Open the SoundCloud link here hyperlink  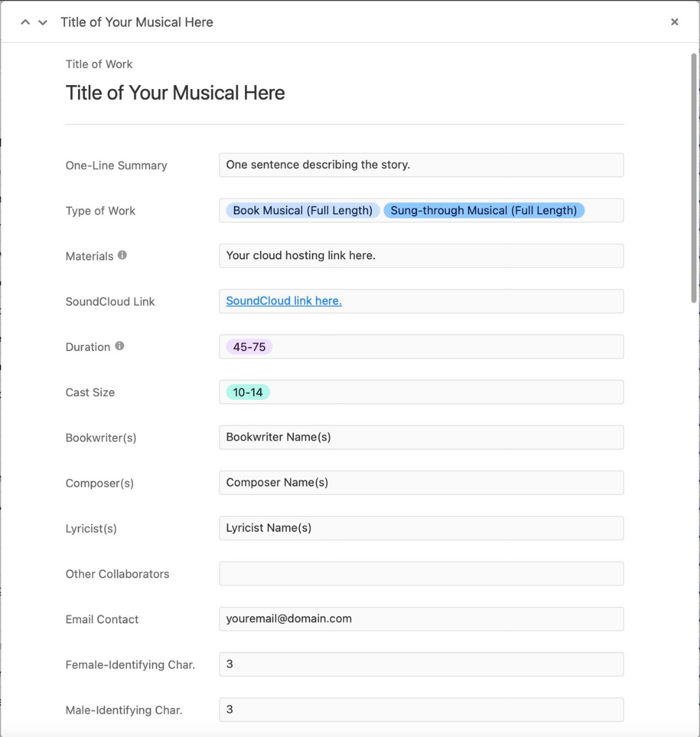[x=284, y=301]
